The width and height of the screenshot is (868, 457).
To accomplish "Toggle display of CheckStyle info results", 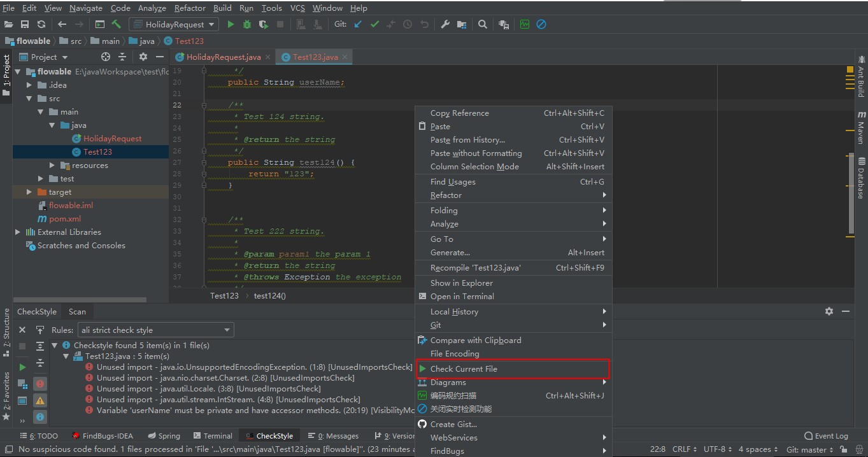I will 40,417.
